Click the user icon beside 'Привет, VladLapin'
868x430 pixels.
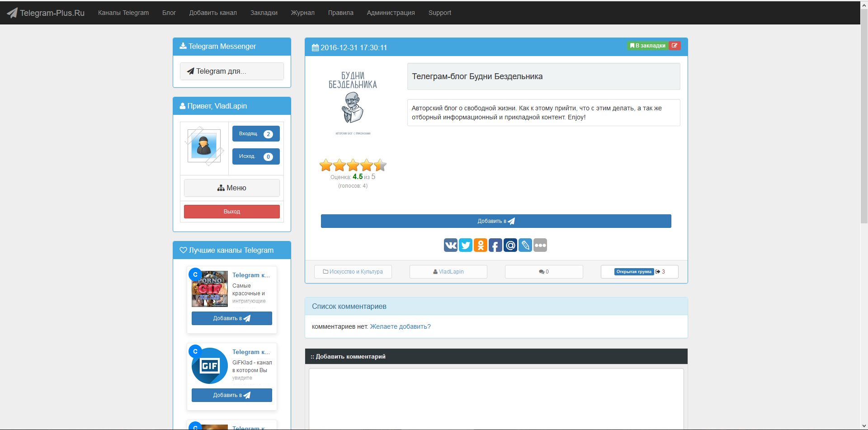183,106
